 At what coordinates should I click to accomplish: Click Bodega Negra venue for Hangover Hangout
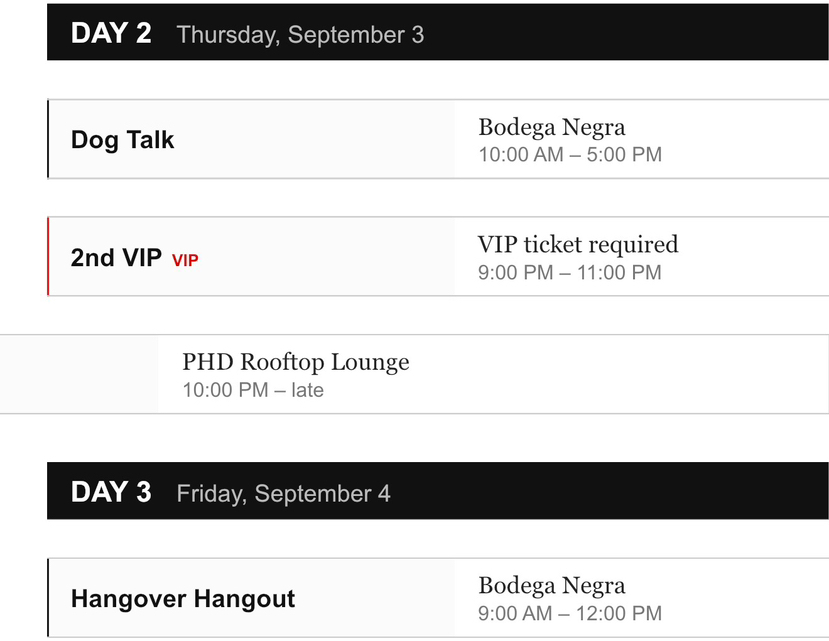click(x=552, y=585)
